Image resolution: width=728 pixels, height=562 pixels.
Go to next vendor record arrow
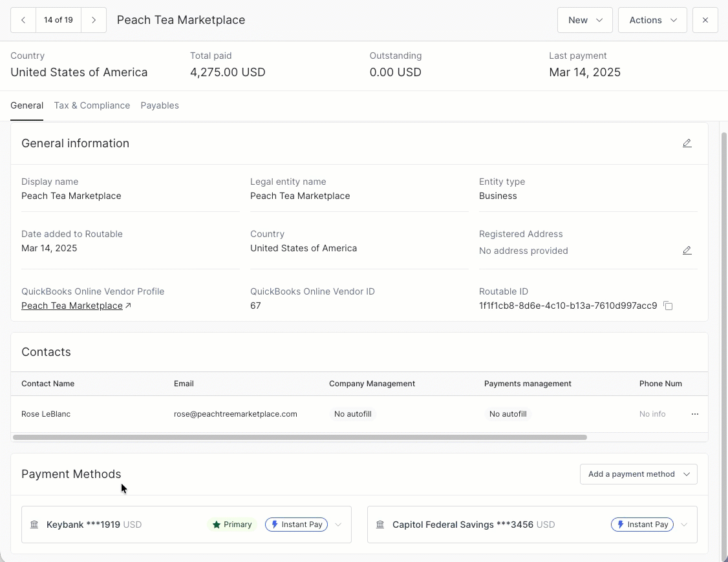[x=94, y=20]
